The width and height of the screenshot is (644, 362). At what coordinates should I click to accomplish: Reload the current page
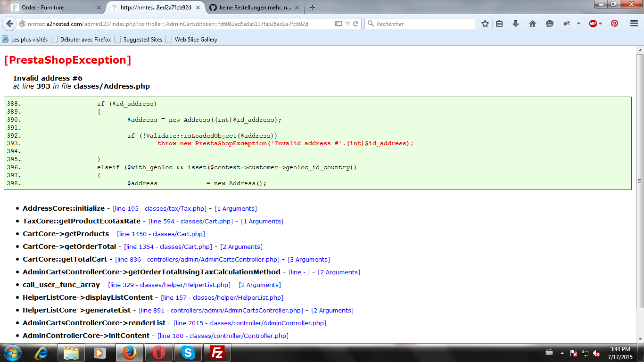pos(356,24)
